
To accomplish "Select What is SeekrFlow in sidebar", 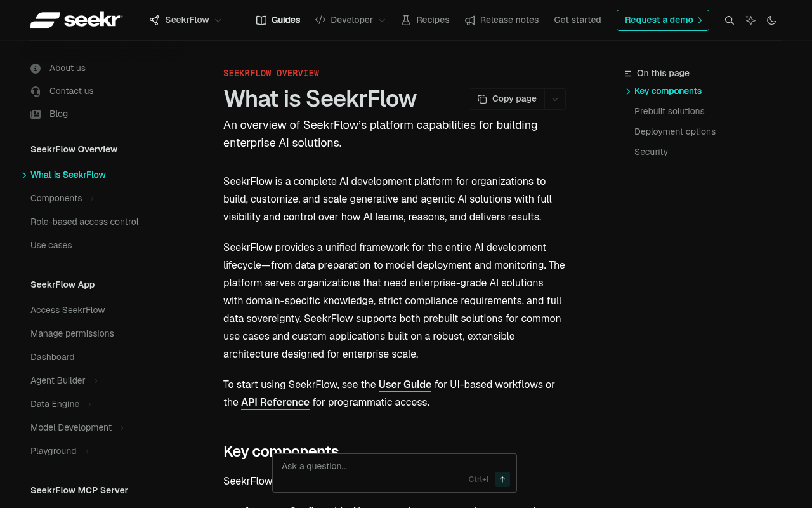I will coord(68,175).
